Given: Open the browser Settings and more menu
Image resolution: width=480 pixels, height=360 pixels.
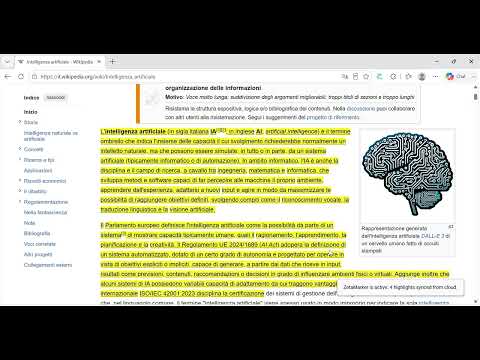Looking at the screenshot, I should (x=436, y=77).
